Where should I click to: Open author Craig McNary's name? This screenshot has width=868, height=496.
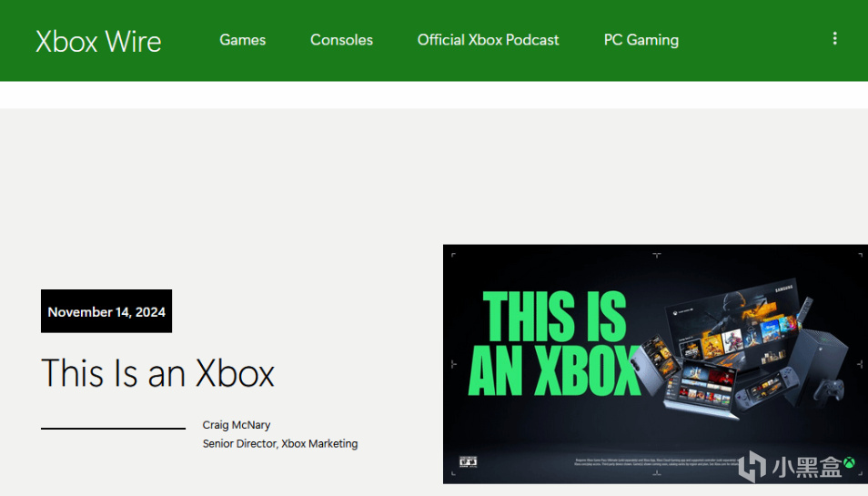tap(237, 425)
